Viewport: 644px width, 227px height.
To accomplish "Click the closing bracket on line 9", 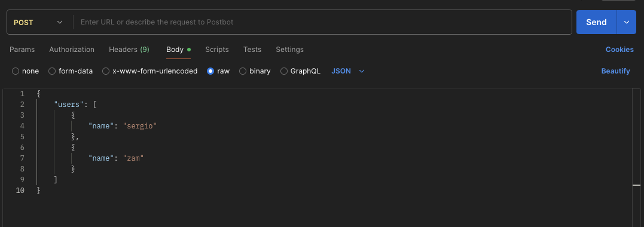I will 56,180.
